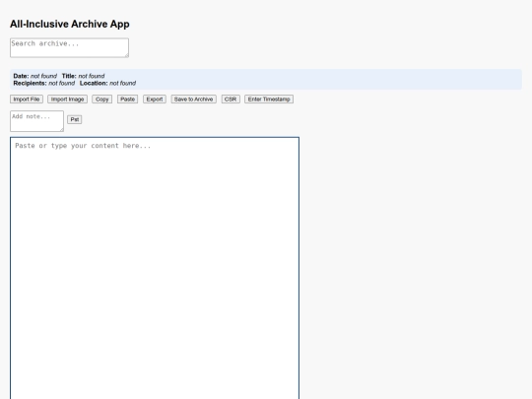Viewport: 532px width, 399px height.
Task: Click the Enter Timestamp button
Action: tap(269, 100)
